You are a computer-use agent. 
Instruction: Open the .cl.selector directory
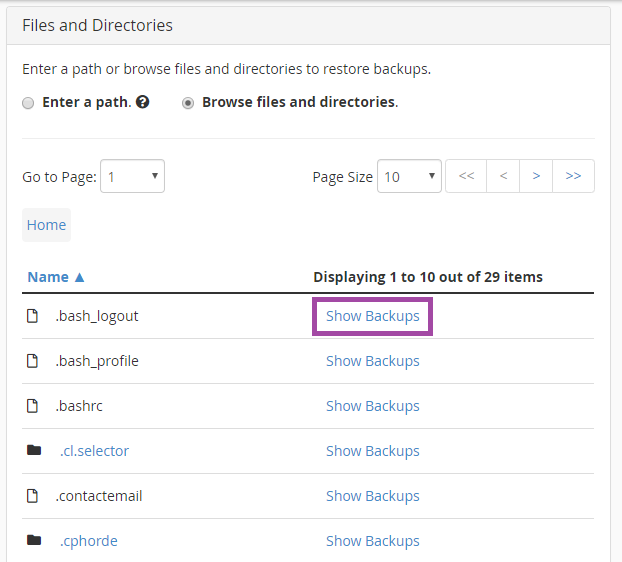point(94,451)
